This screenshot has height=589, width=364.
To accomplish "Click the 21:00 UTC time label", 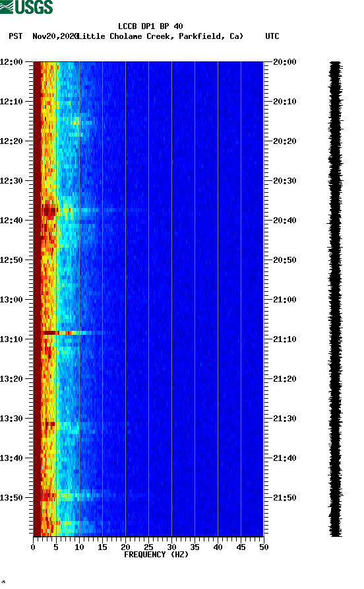I will [x=285, y=300].
